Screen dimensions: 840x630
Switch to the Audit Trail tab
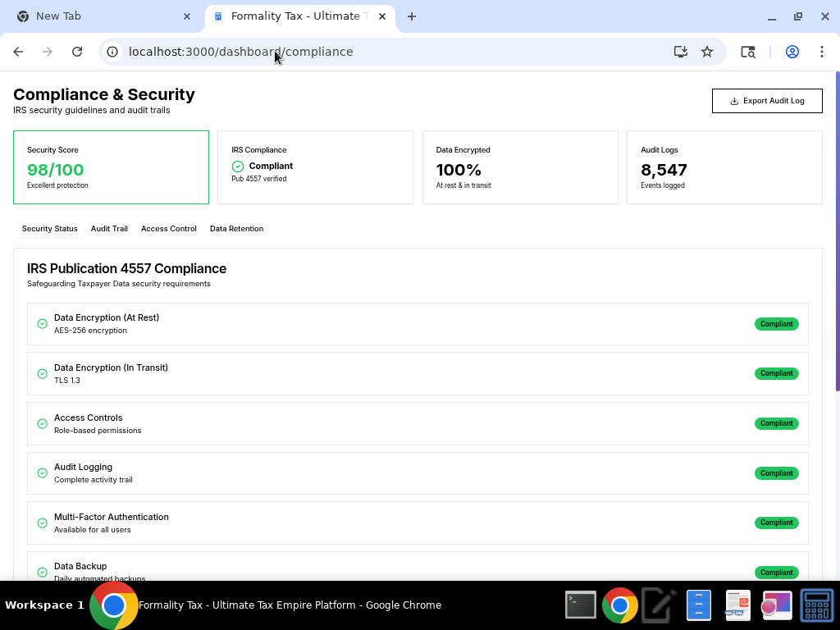pyautogui.click(x=109, y=229)
